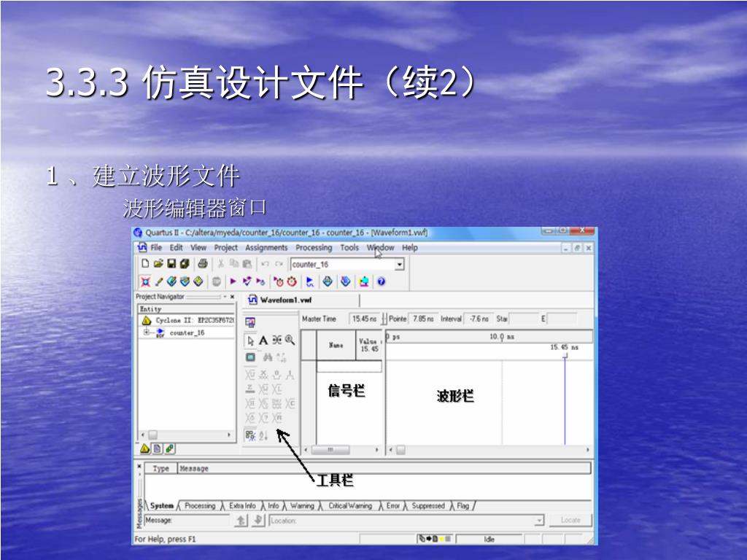The image size is (747, 560).
Task: Click the Sort signals icon
Action: tap(263, 435)
